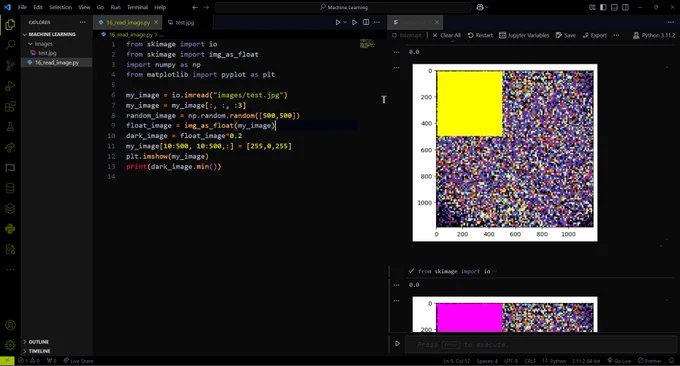
Task: Open the File menu
Action: click(22, 7)
